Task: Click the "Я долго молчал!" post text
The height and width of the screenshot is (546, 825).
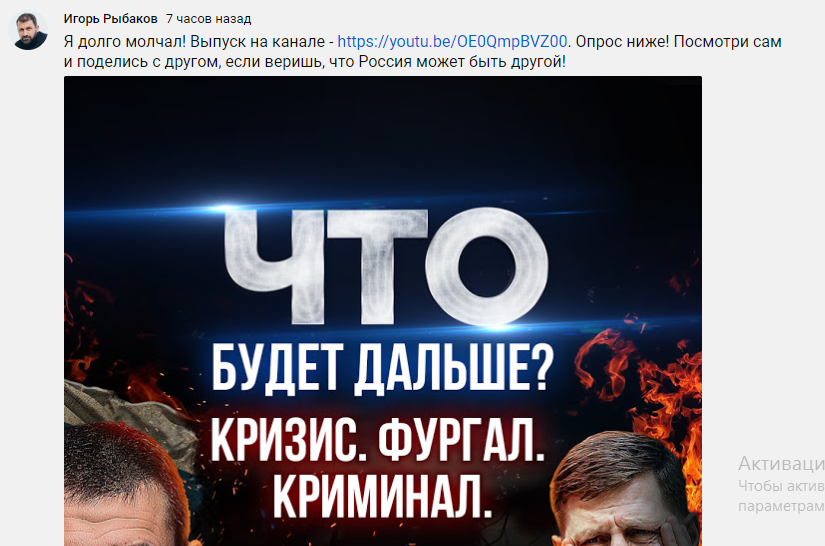Action: [125, 42]
